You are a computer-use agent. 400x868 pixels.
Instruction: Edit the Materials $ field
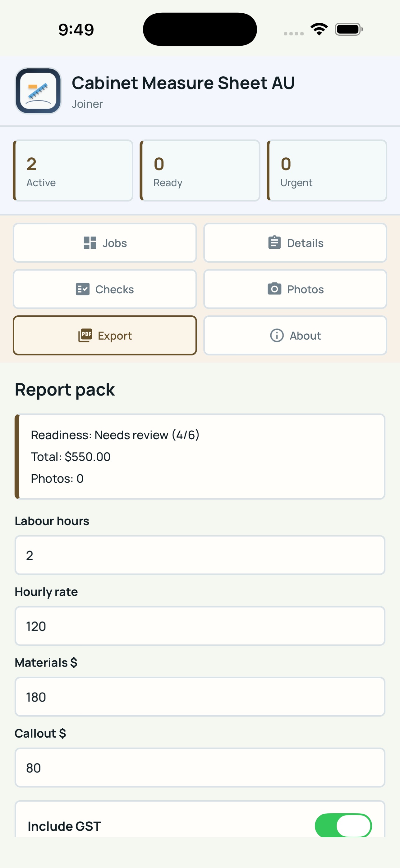coord(200,697)
